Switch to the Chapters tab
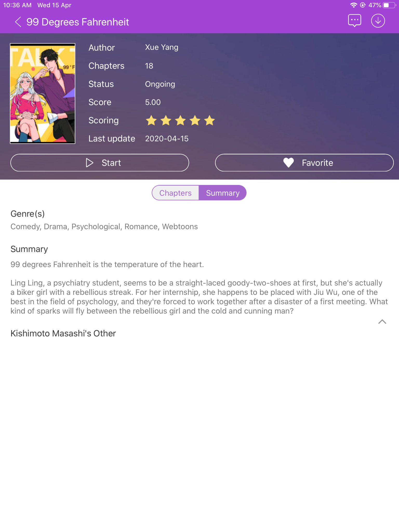Screen dimensions: 399x532 click(x=175, y=193)
